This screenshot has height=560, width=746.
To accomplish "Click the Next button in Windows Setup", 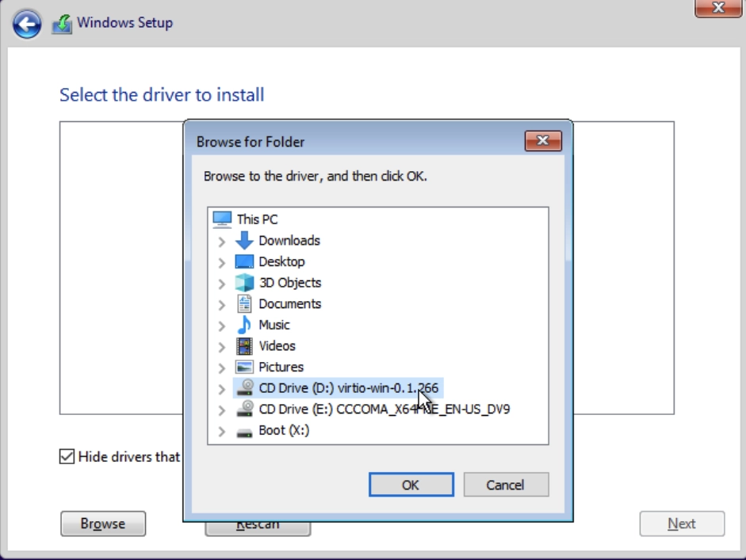I will [682, 524].
